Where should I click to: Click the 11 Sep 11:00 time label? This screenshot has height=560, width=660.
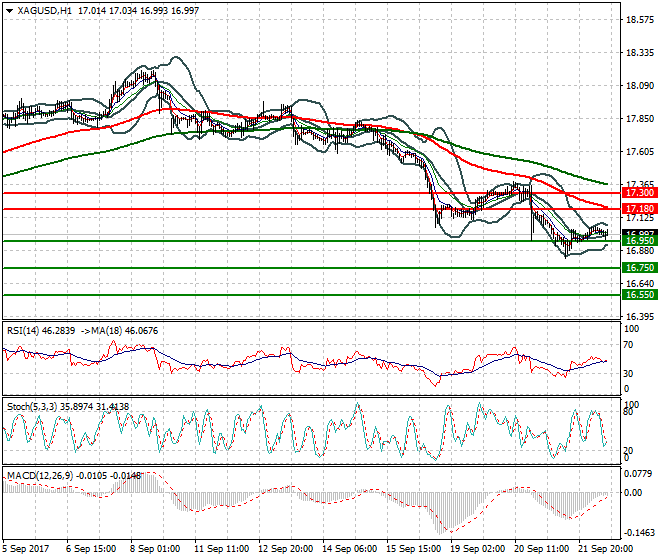click(x=221, y=549)
